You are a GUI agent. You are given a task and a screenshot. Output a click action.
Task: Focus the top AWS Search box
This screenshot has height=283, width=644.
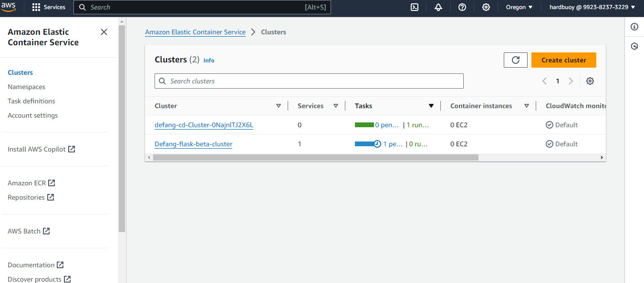click(202, 7)
